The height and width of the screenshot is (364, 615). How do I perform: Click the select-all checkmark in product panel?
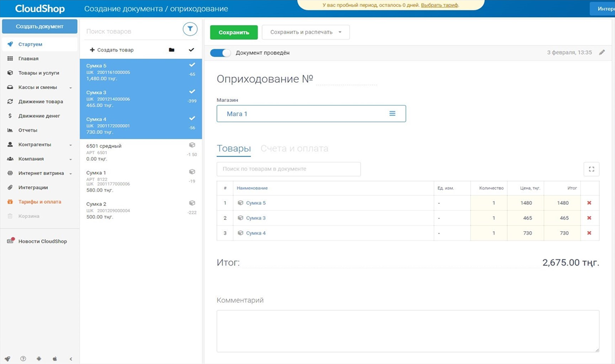pyautogui.click(x=191, y=50)
